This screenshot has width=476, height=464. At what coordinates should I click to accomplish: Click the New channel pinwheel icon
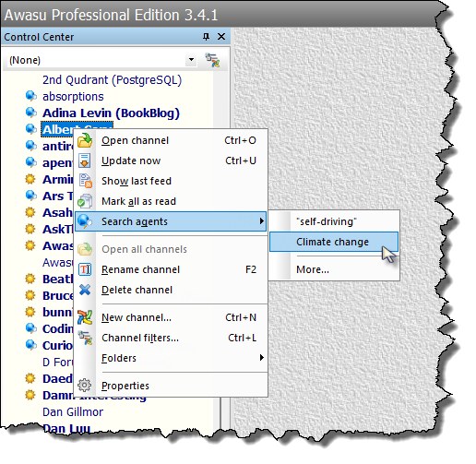pyautogui.click(x=85, y=317)
